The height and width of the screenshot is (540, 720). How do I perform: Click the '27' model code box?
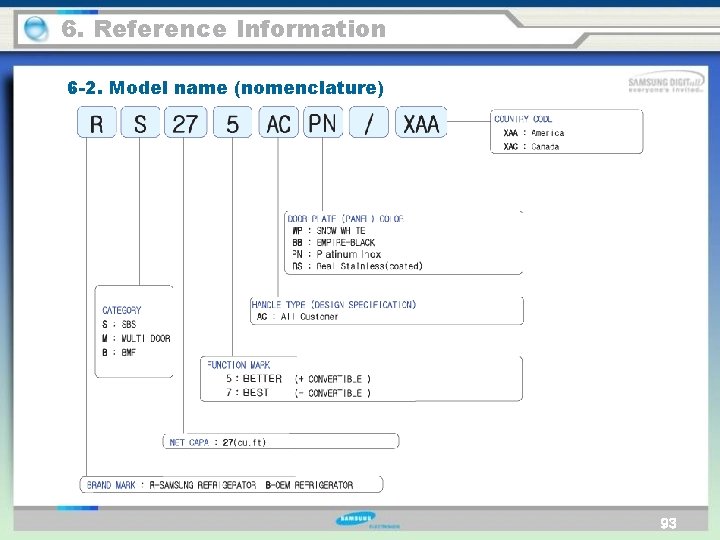186,122
